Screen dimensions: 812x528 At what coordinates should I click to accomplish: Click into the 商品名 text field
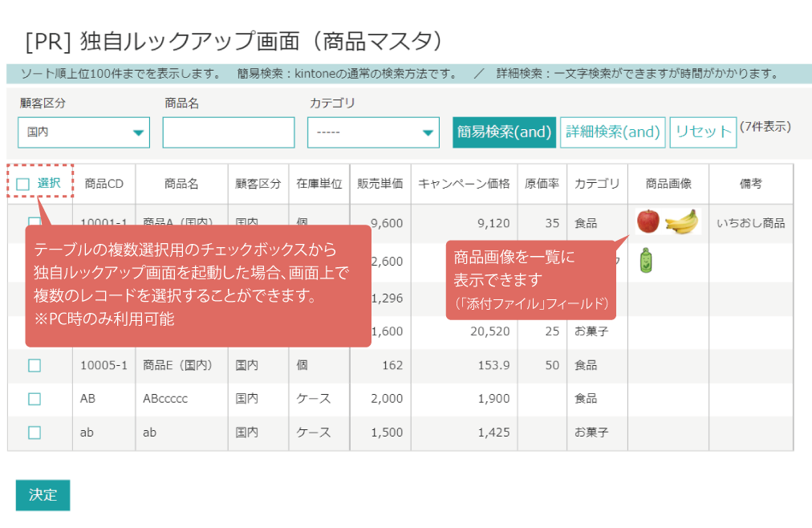tap(229, 132)
